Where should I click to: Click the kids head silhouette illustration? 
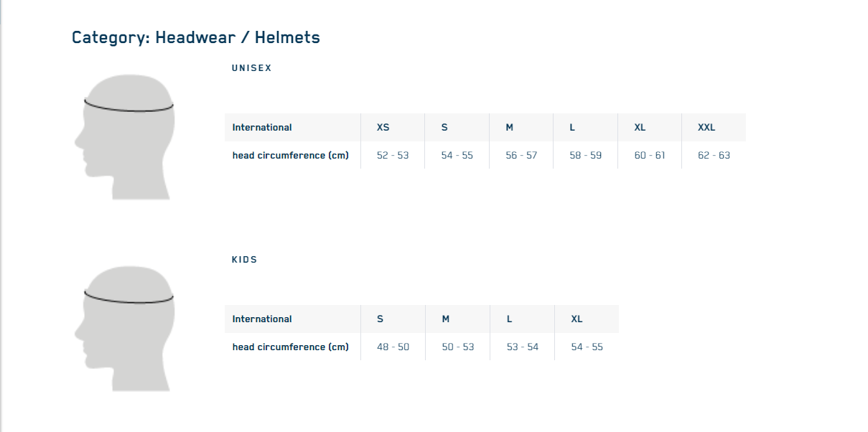(x=126, y=328)
